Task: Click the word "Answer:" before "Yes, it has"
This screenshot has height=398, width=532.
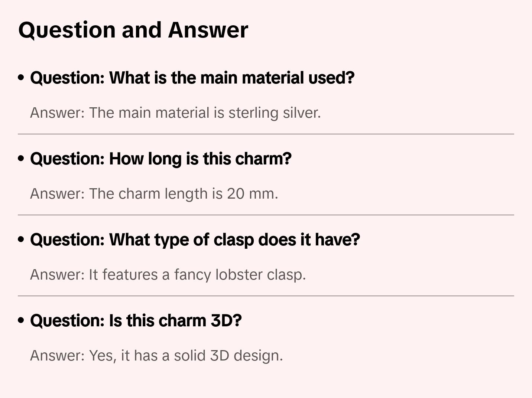Action: pos(58,356)
